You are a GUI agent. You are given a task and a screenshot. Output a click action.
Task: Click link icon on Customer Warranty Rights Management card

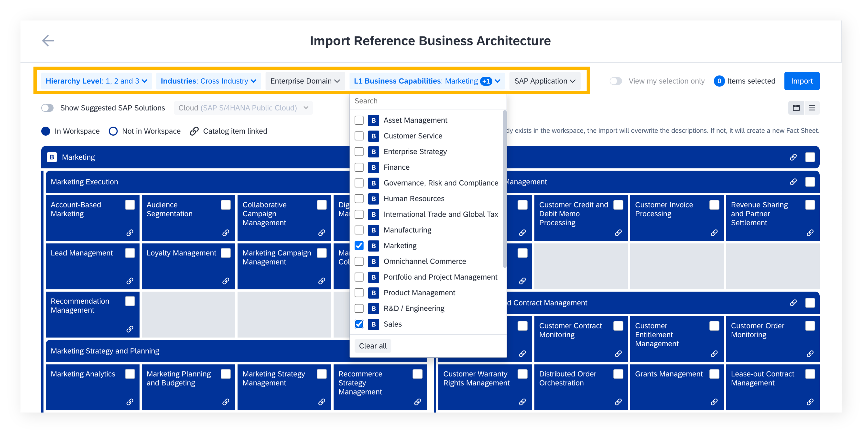(x=522, y=402)
